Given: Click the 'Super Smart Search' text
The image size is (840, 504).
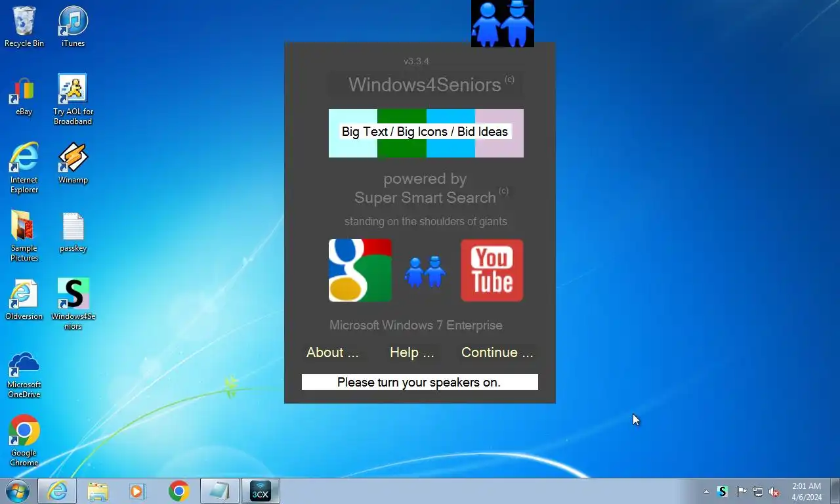Looking at the screenshot, I should click(x=425, y=198).
